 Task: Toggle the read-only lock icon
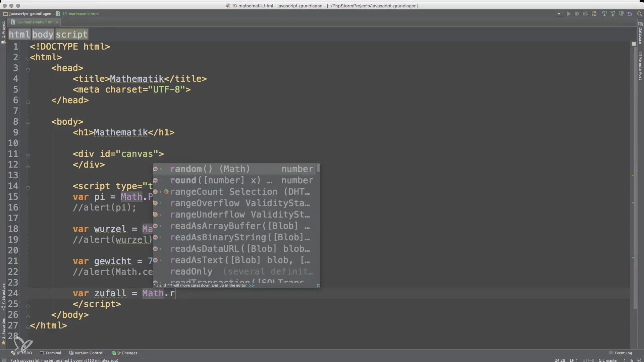click(x=631, y=360)
